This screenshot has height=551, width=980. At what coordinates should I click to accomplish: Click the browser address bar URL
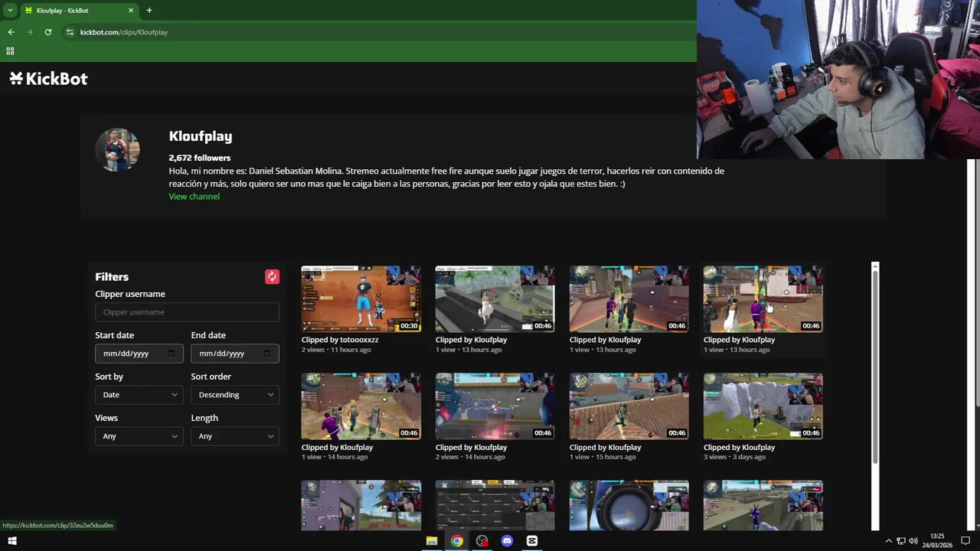(x=124, y=32)
